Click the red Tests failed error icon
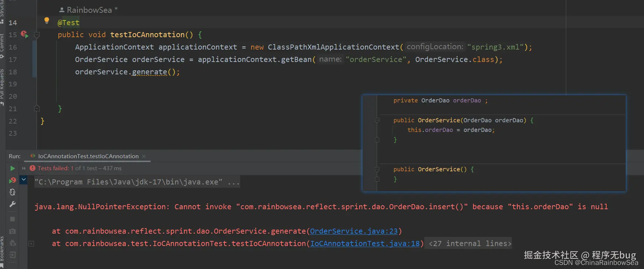The image size is (644, 269). coord(32,168)
